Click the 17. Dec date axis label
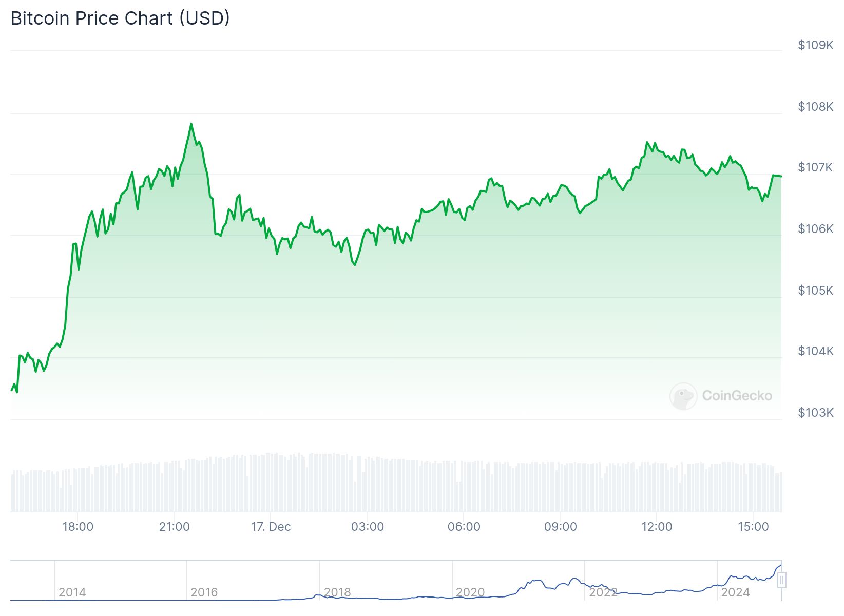This screenshot has height=616, width=844. (271, 527)
